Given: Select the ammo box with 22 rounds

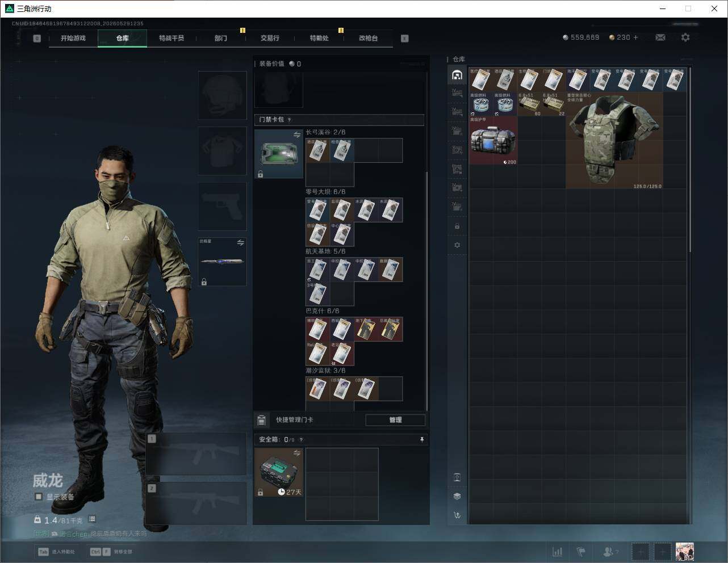Looking at the screenshot, I should tap(554, 104).
